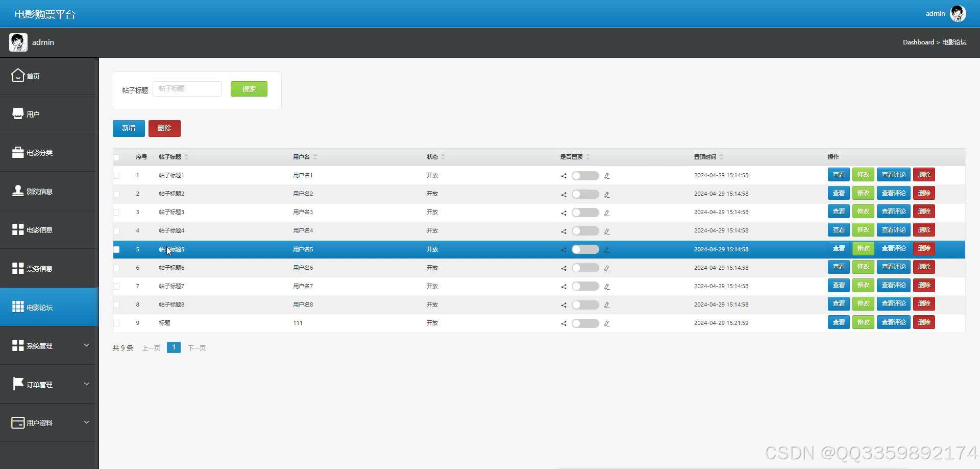
Task: Open the 电影信息 menu item
Action: 49,229
